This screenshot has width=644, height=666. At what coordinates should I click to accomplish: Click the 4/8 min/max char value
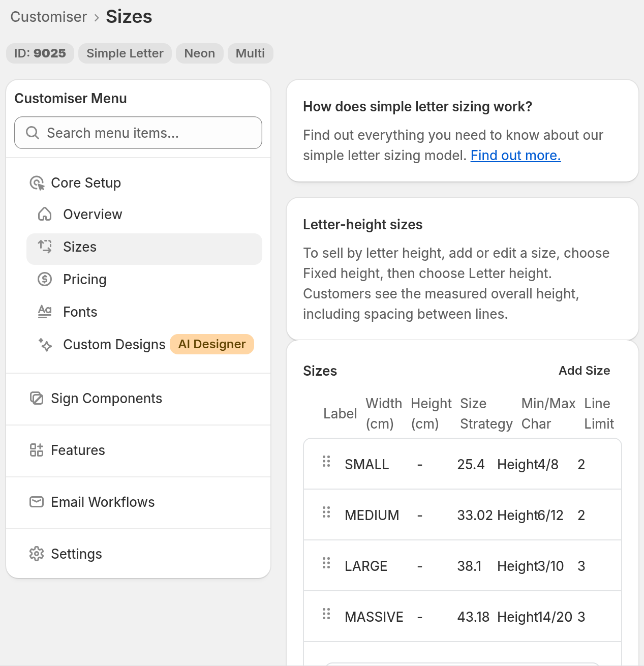548,464
